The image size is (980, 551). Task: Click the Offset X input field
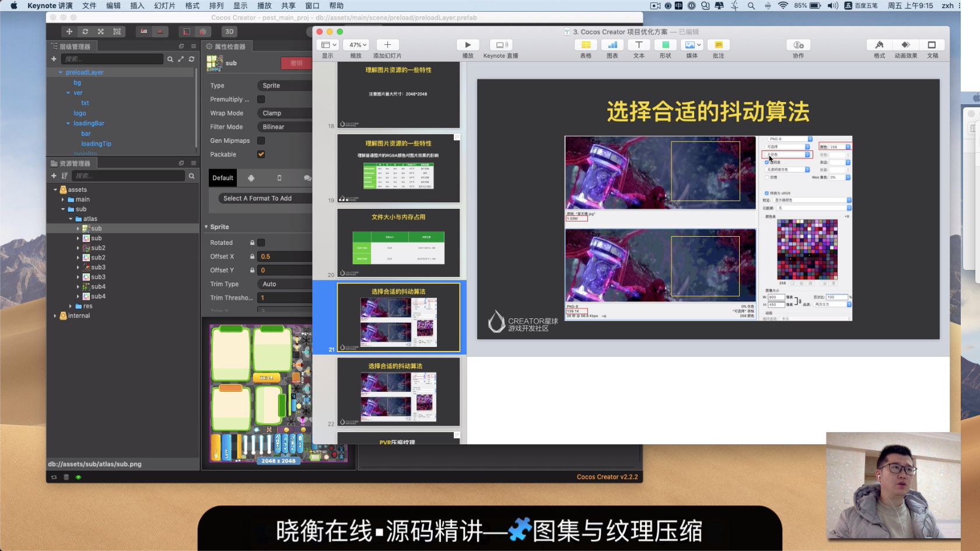pyautogui.click(x=285, y=257)
